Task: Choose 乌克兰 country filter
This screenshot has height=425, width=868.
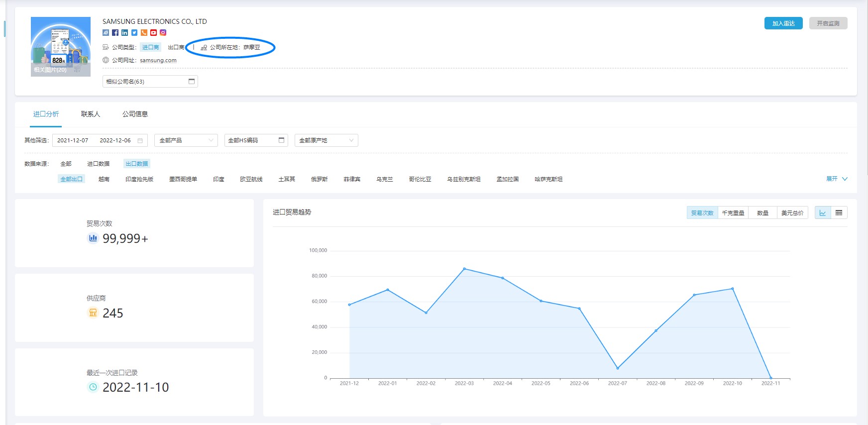Action: (x=385, y=179)
